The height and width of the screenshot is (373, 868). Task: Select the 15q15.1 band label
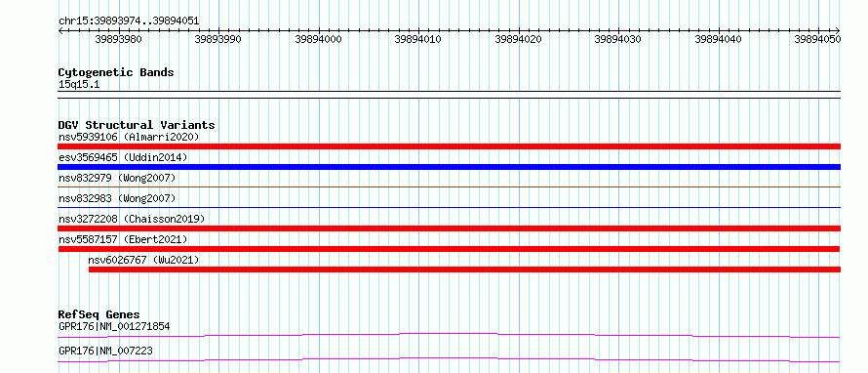click(79, 85)
